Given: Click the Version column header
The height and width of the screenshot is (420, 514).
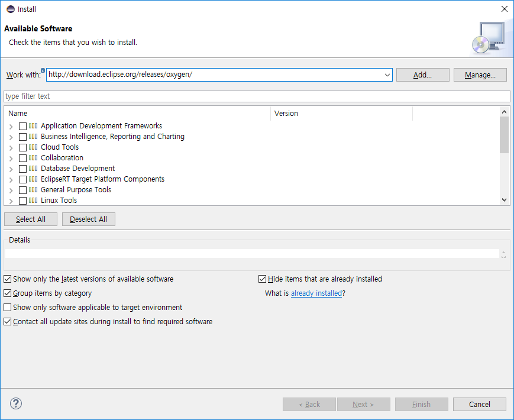Looking at the screenshot, I should (x=341, y=114).
